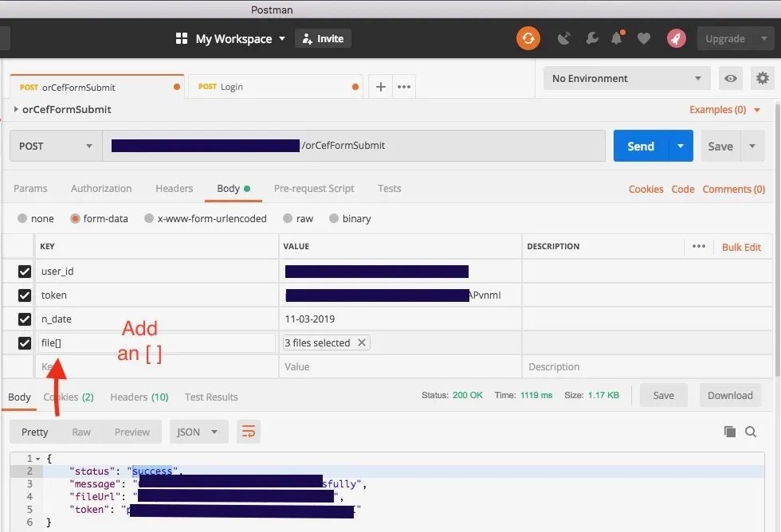Open the Send button dropdown arrow
This screenshot has width=781, height=532.
tap(681, 146)
